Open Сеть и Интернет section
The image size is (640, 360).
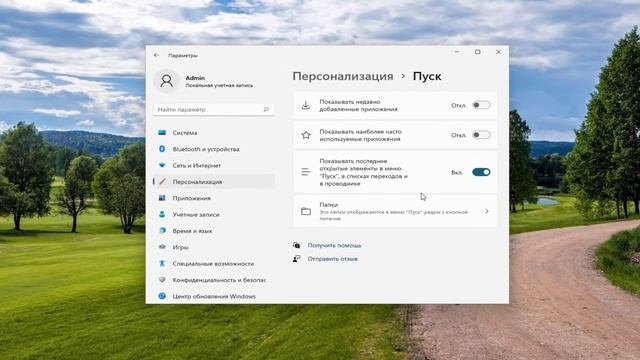coord(214,165)
